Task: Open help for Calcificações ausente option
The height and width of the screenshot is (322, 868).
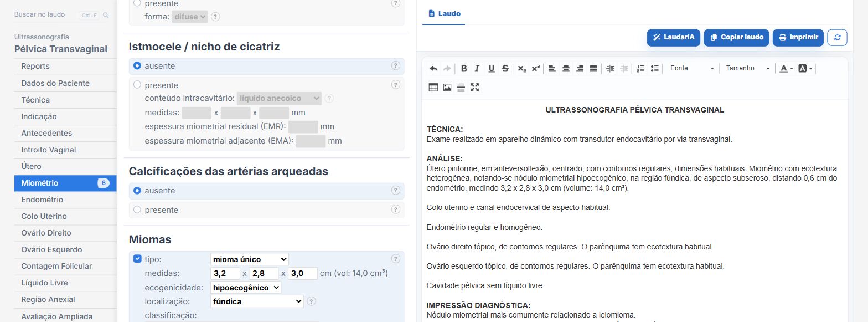Action: 395,190
